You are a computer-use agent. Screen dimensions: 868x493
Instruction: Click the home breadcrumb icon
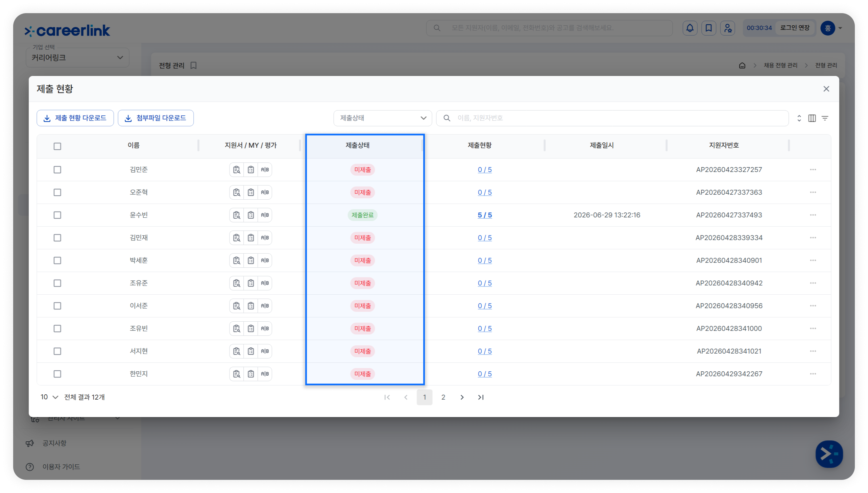742,65
